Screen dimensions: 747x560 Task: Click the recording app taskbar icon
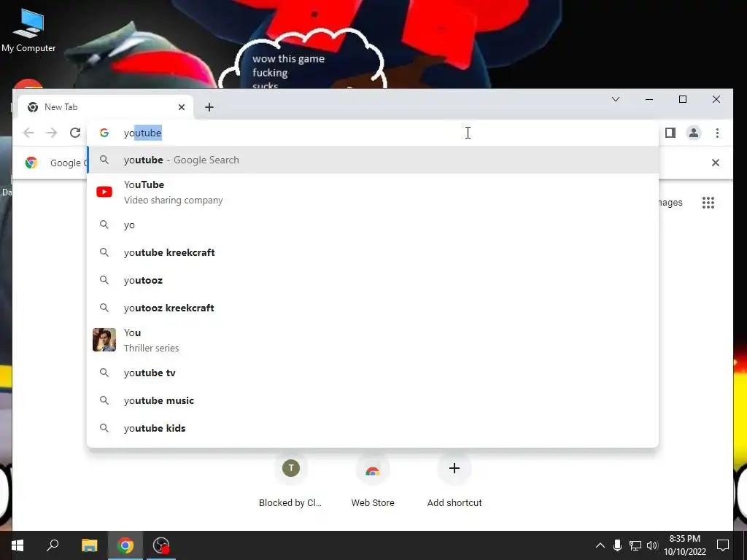[x=161, y=545]
